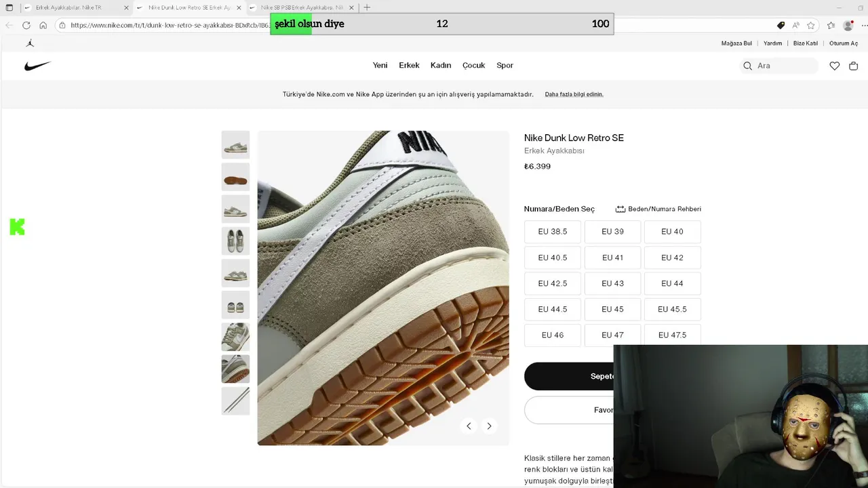The height and width of the screenshot is (488, 868).
Task: Click the Nike swoosh logo
Action: pos(37,66)
